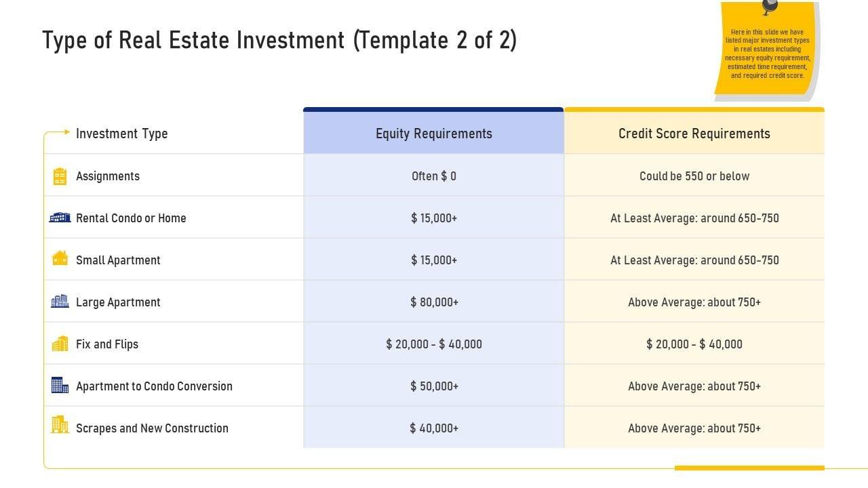Click the pushpin on the sticky note

pos(770,6)
